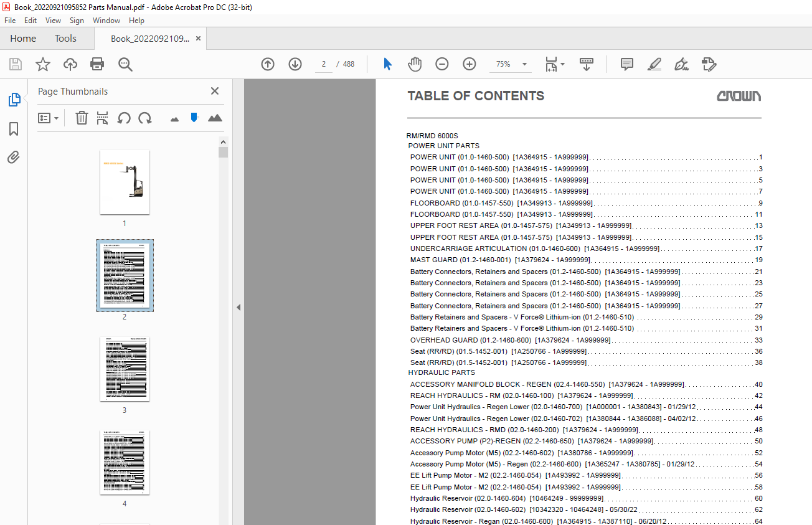Image resolution: width=812 pixels, height=525 pixels.
Task: Click the stamp/request signature icon
Action: 709,64
